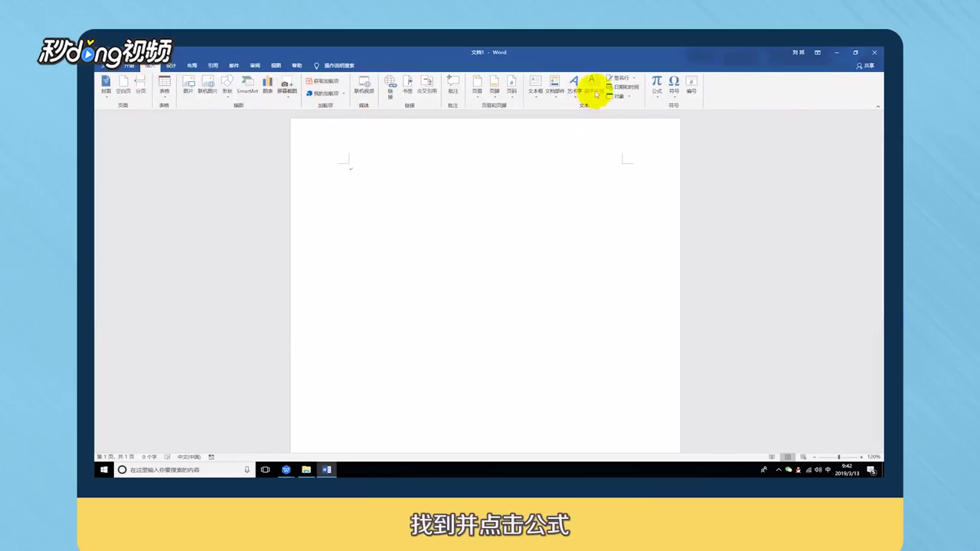Insert an online picture (联机图片)
980x551 pixels.
pos(207,84)
